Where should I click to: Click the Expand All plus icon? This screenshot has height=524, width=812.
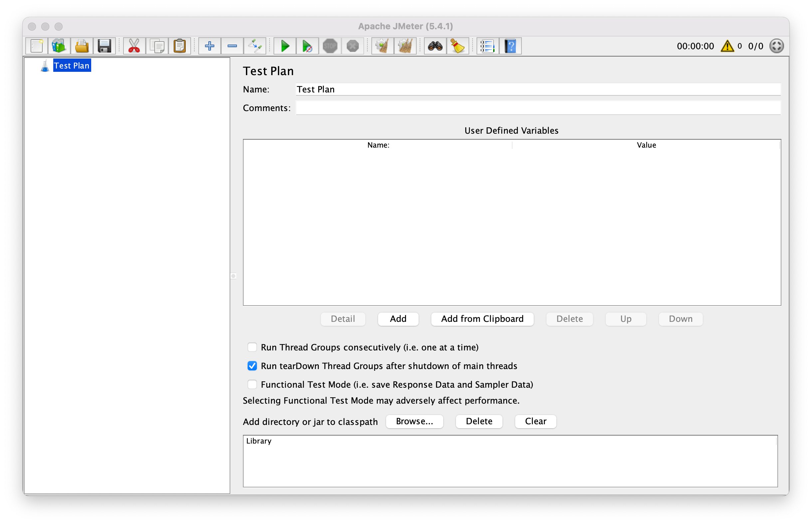click(x=210, y=46)
